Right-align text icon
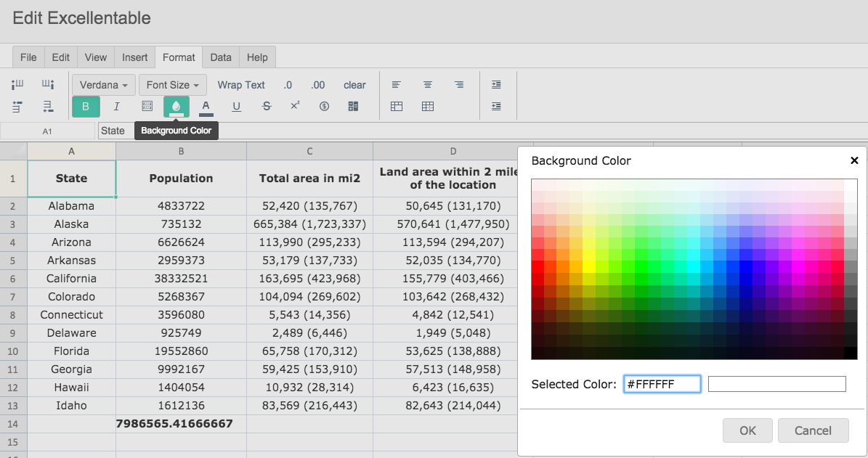This screenshot has height=458, width=868. [x=459, y=85]
